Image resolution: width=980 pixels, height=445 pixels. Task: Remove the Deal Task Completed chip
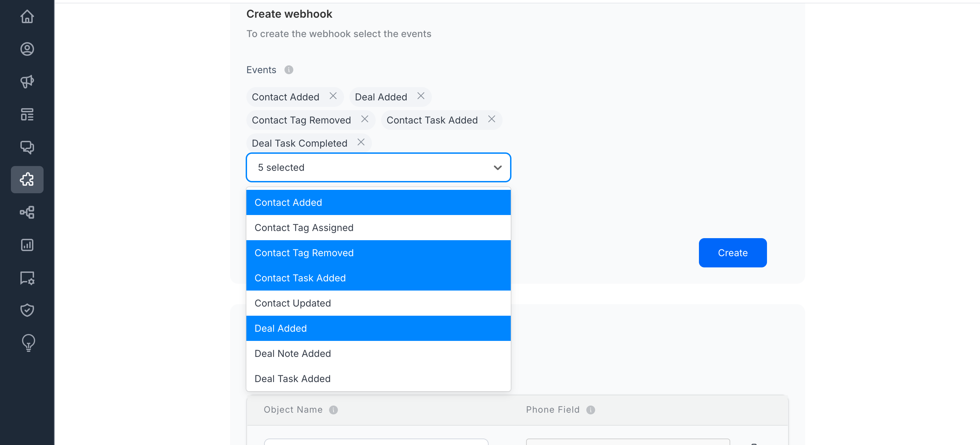tap(361, 143)
